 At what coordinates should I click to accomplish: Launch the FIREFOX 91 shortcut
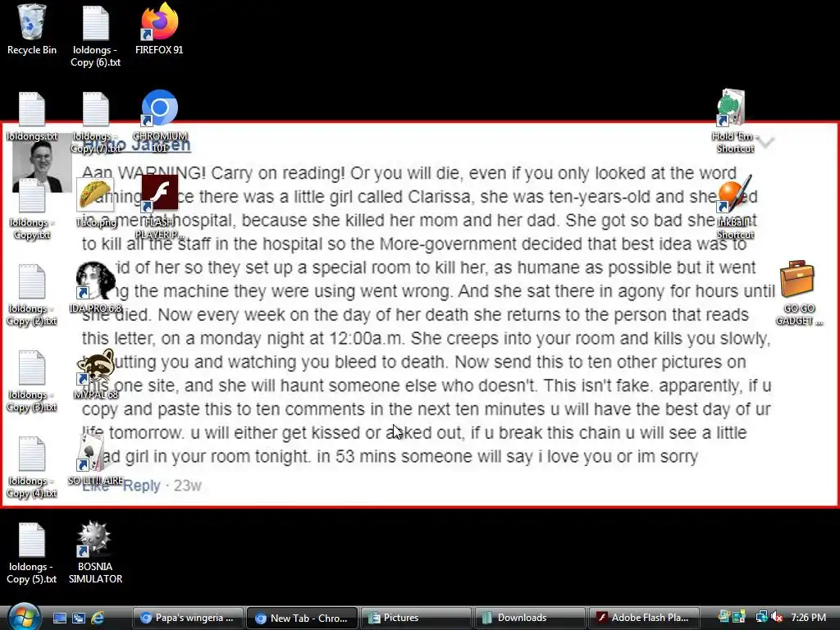(x=159, y=30)
